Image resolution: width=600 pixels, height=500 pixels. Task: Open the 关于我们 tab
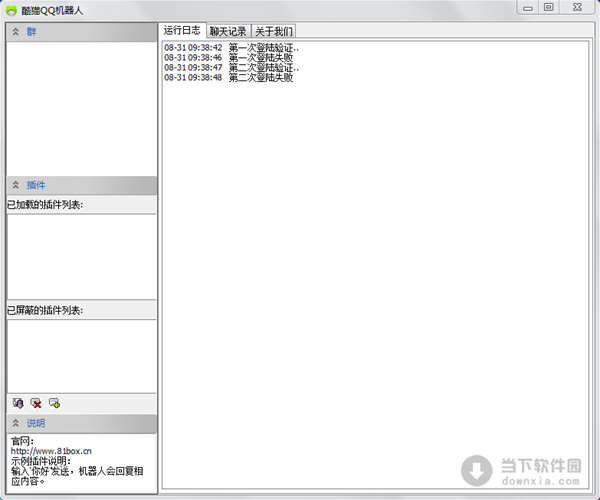coord(274,31)
